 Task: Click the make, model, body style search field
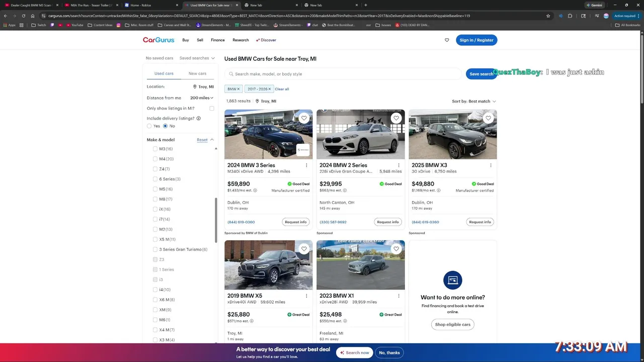343,74
